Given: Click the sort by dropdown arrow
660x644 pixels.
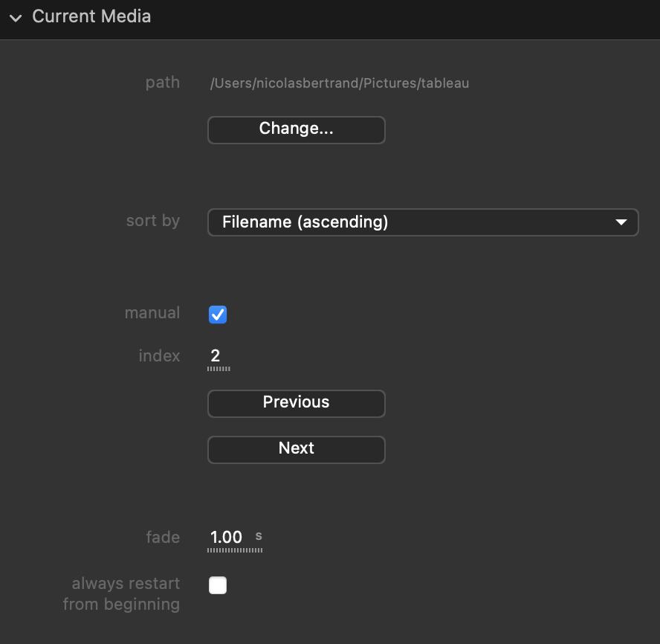Looking at the screenshot, I should 621,222.
